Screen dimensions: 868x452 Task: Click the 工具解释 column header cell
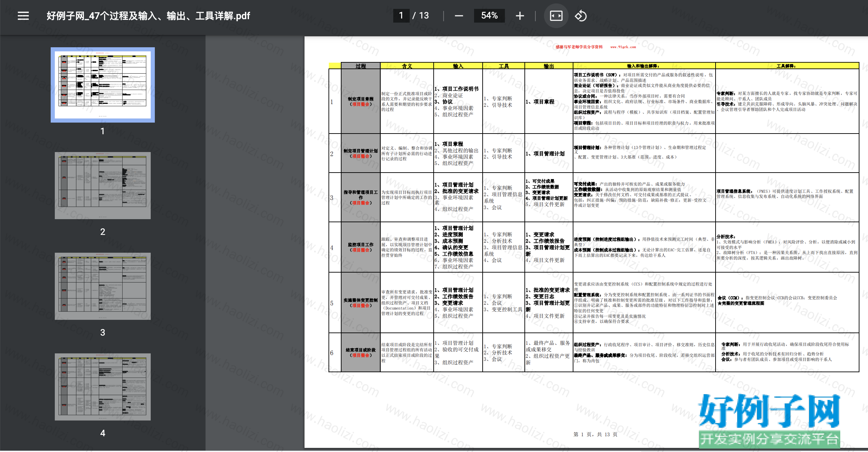click(787, 66)
